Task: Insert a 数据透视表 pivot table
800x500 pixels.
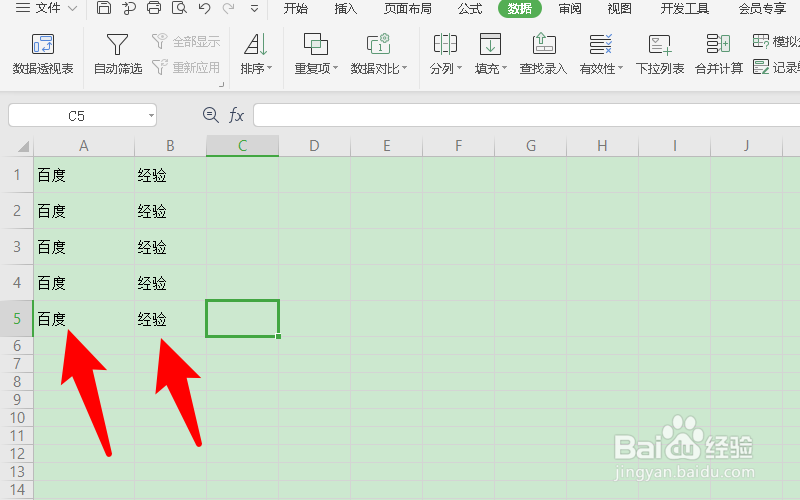Action: (x=43, y=54)
